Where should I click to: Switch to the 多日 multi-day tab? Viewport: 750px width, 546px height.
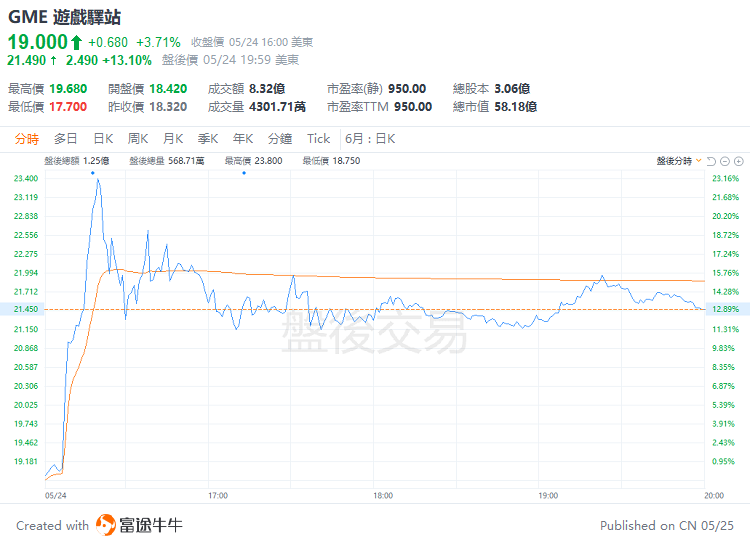(x=66, y=139)
